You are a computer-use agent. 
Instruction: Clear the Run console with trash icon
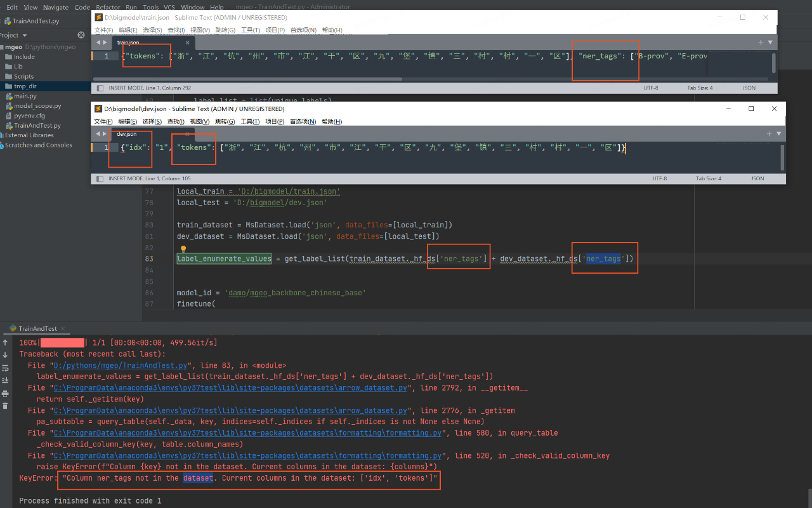pos(5,406)
